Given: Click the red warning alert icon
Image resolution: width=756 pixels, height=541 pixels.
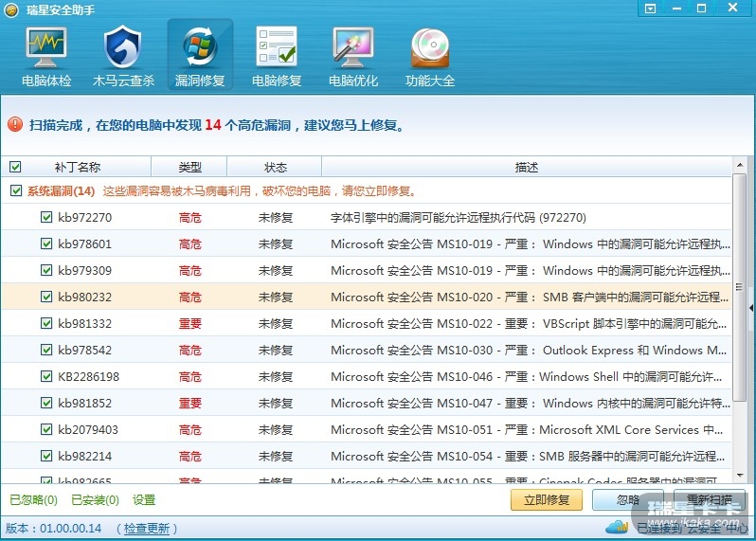Looking at the screenshot, I should (x=15, y=124).
